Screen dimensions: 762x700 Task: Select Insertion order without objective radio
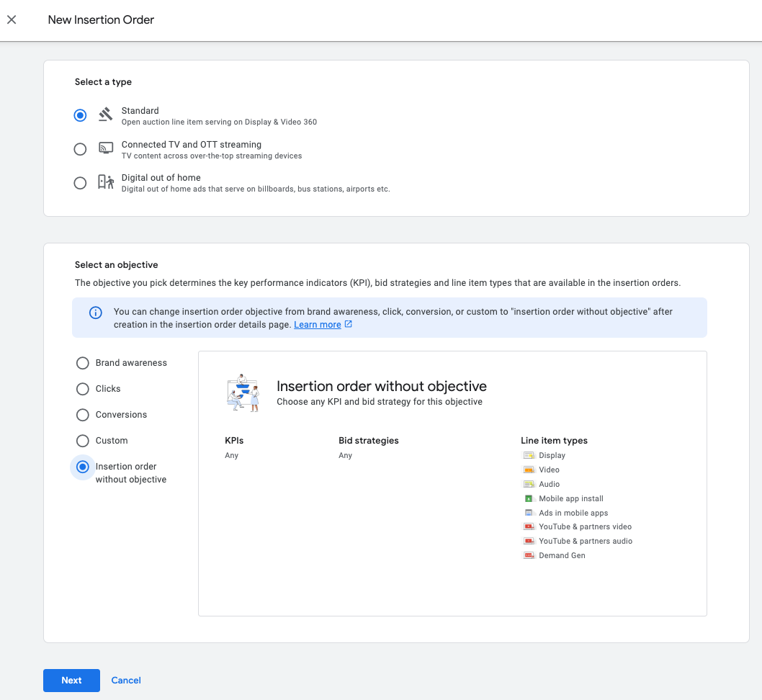pos(83,467)
